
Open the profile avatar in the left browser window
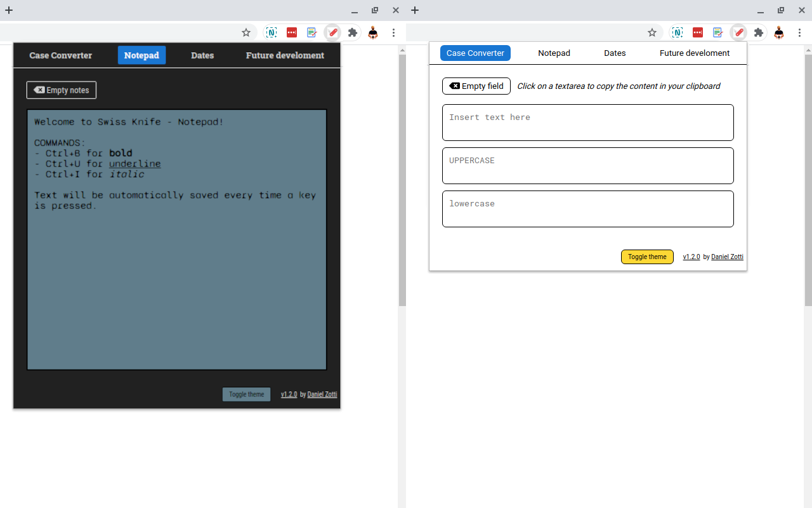click(373, 32)
